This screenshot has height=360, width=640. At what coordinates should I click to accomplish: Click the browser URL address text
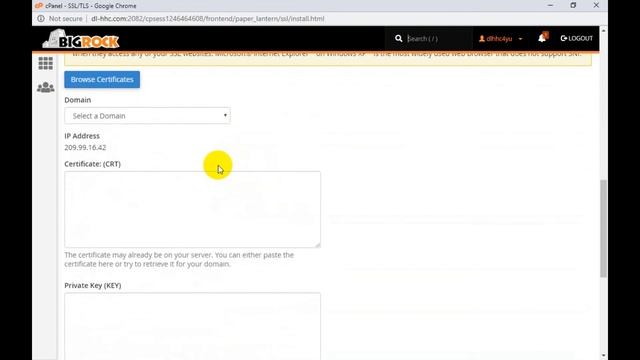tap(208, 18)
